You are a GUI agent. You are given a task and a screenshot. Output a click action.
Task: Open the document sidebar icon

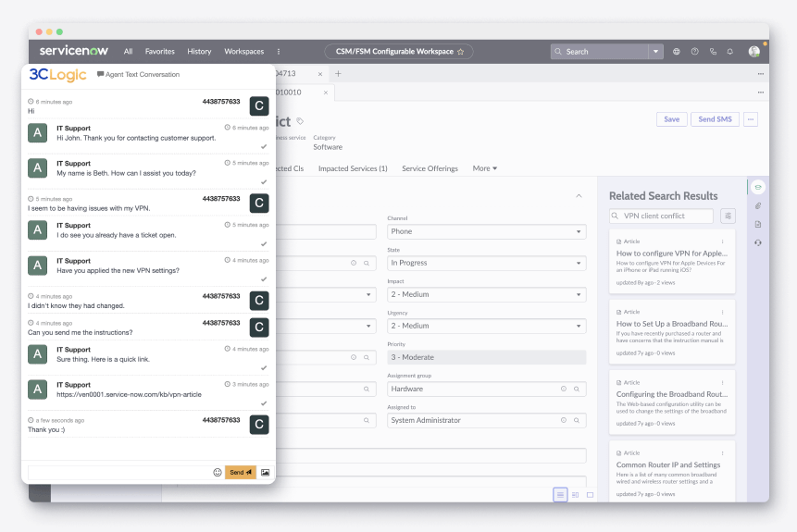[x=758, y=224]
